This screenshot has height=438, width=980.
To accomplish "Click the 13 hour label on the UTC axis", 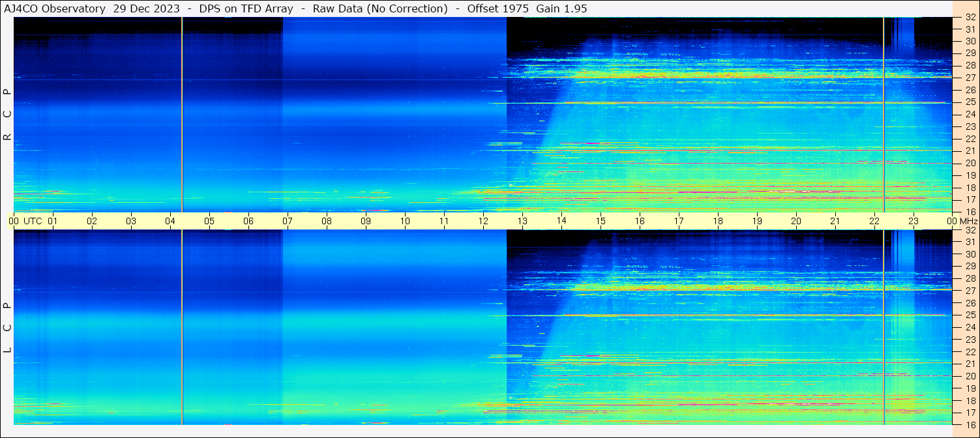I will pyautogui.click(x=522, y=221).
